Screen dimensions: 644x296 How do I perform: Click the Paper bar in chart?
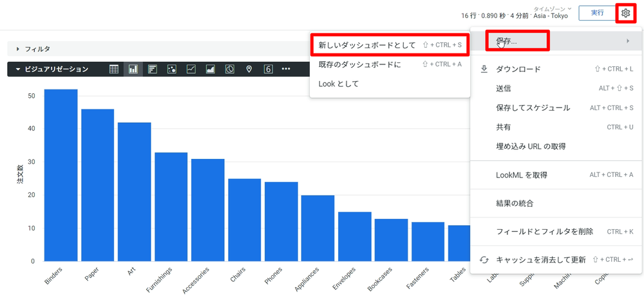click(97, 185)
